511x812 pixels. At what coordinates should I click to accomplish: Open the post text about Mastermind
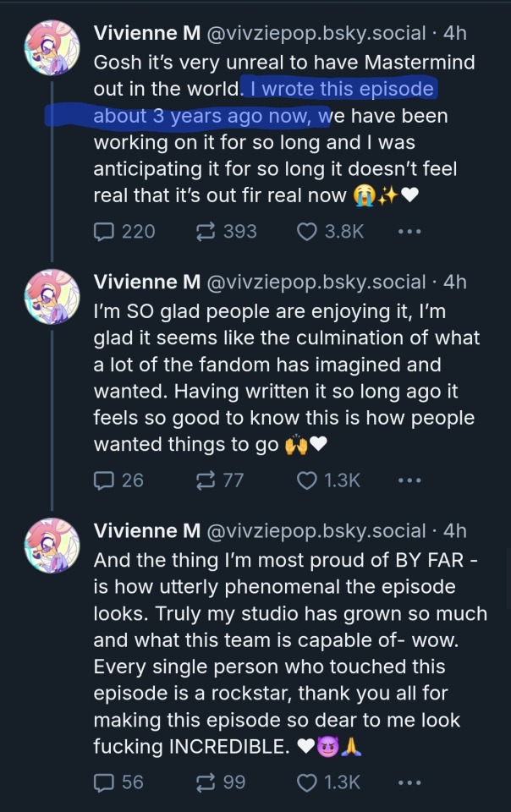tap(279, 144)
